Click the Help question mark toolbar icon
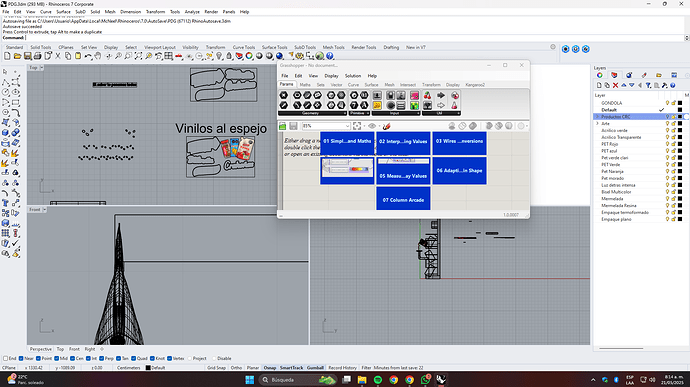This screenshot has height=387, width=690. (x=330, y=56)
